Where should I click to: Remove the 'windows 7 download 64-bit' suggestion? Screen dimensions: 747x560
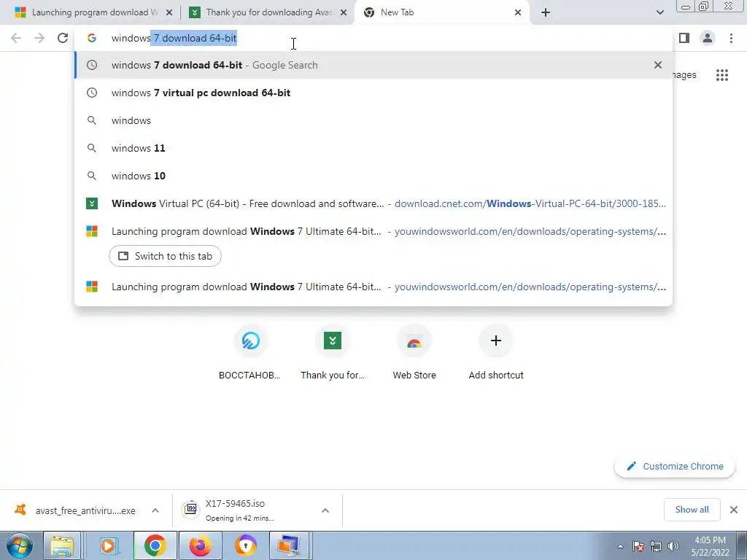pyautogui.click(x=658, y=65)
